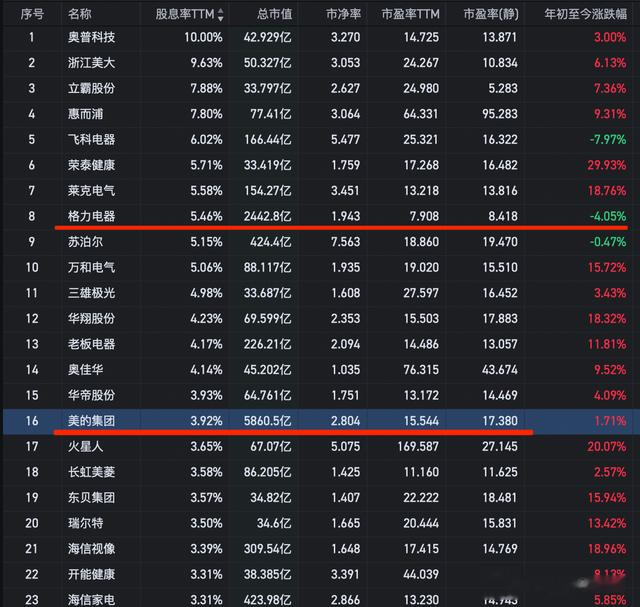Image resolution: width=640 pixels, height=607 pixels.
Task: Select stock 华翔股份
Action: (91, 319)
